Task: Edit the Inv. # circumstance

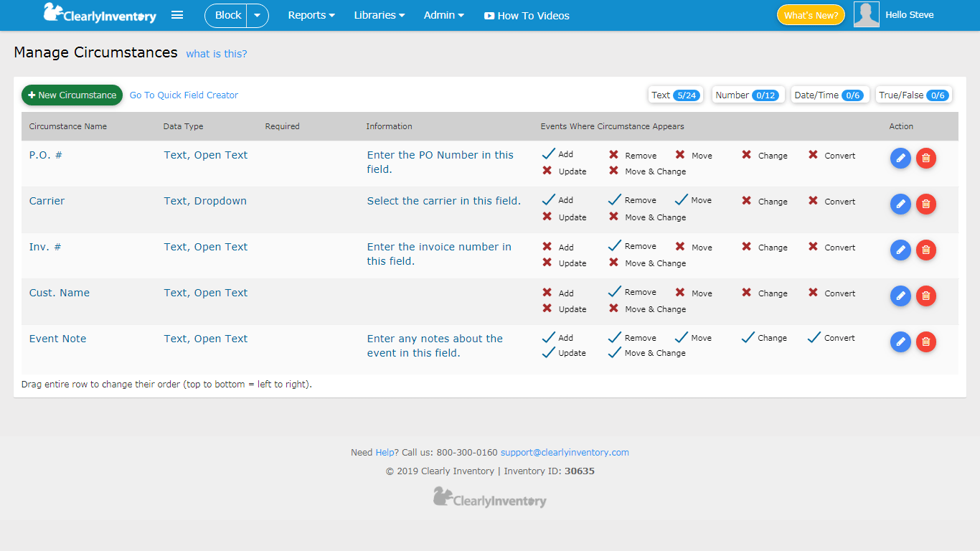Action: pos(900,250)
